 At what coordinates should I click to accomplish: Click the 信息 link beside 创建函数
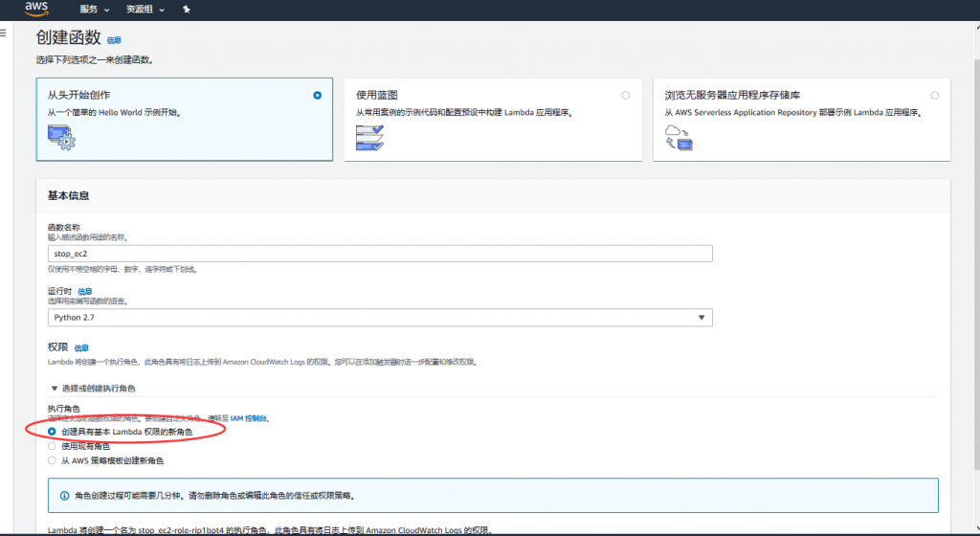(114, 40)
